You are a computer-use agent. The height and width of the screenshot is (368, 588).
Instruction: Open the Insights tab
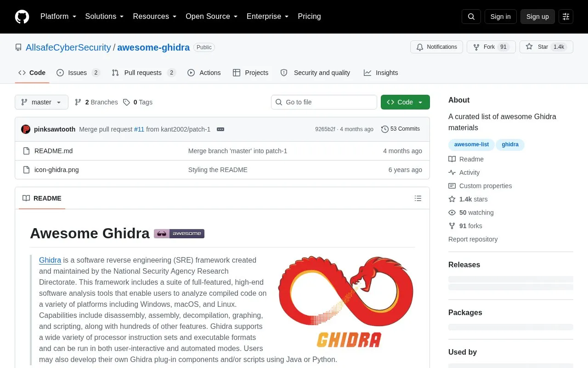[381, 73]
